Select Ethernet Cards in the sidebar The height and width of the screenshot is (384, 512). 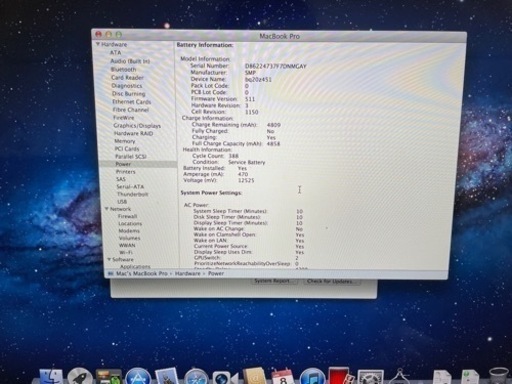click(x=132, y=102)
